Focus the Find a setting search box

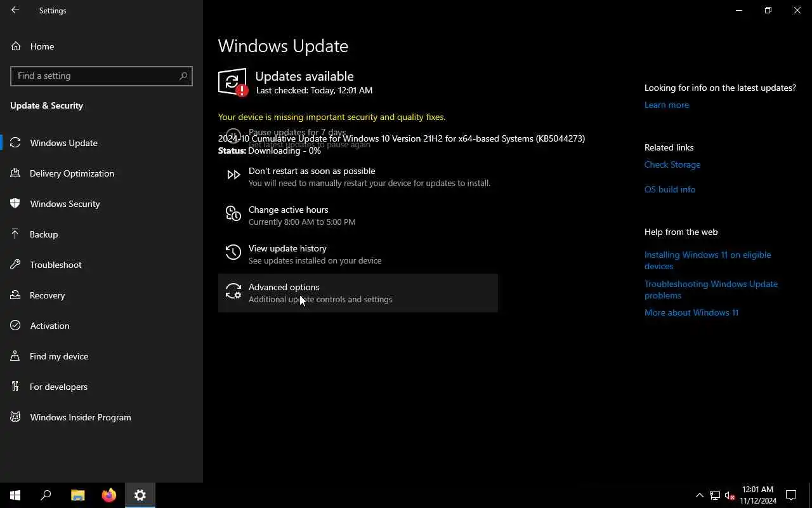coord(101,76)
